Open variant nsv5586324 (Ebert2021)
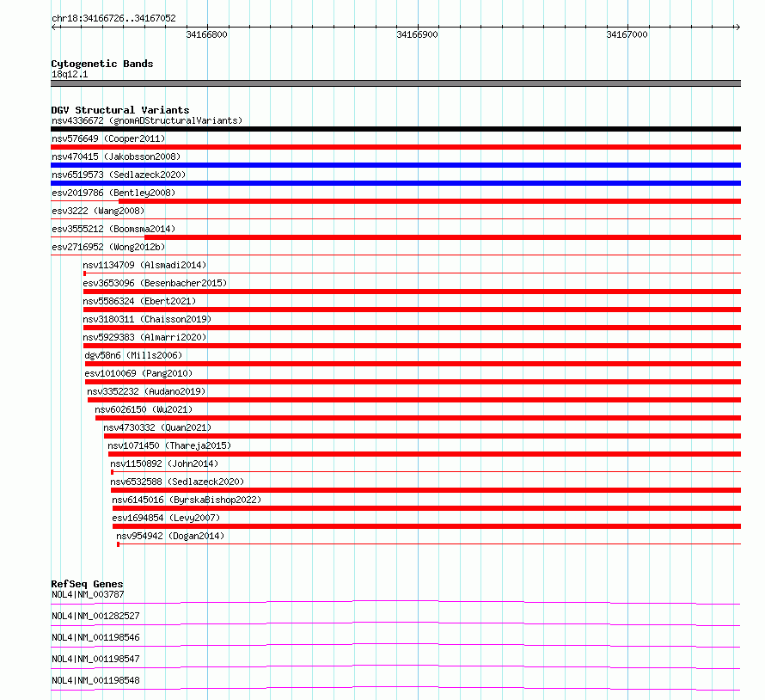 (x=139, y=301)
